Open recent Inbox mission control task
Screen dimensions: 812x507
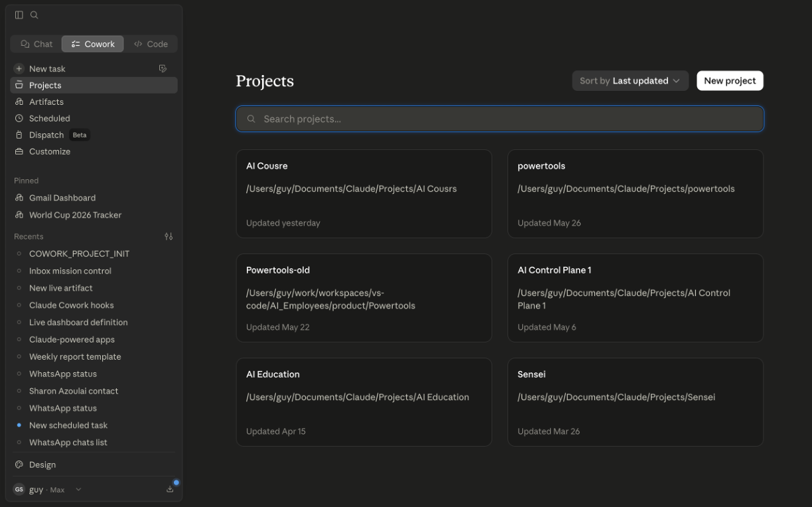(x=94, y=271)
